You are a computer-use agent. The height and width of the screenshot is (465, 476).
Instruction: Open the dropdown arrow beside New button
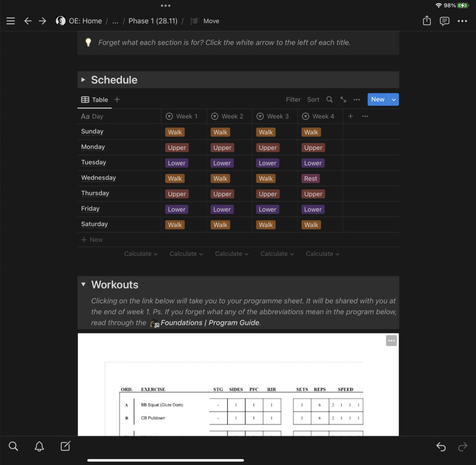pyautogui.click(x=394, y=99)
